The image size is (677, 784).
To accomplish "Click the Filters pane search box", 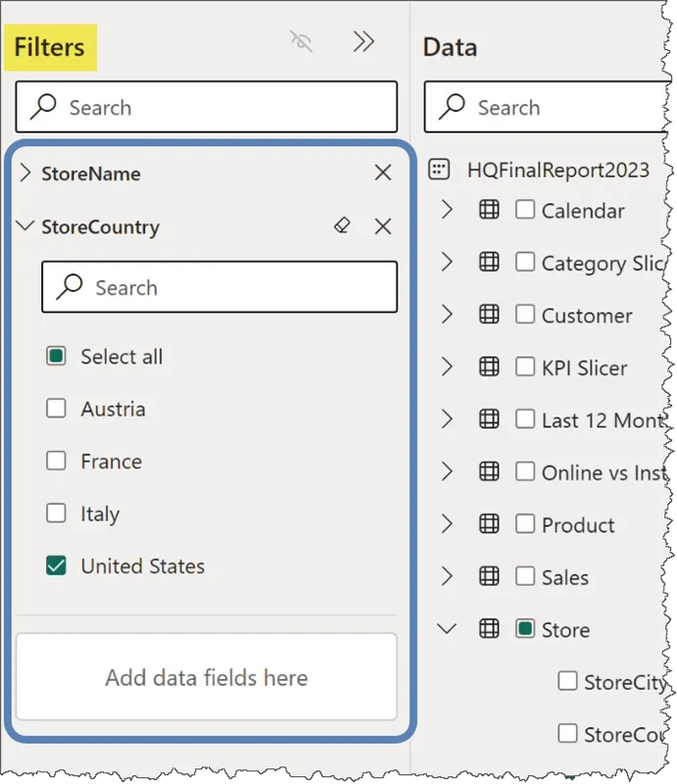I will tap(206, 108).
